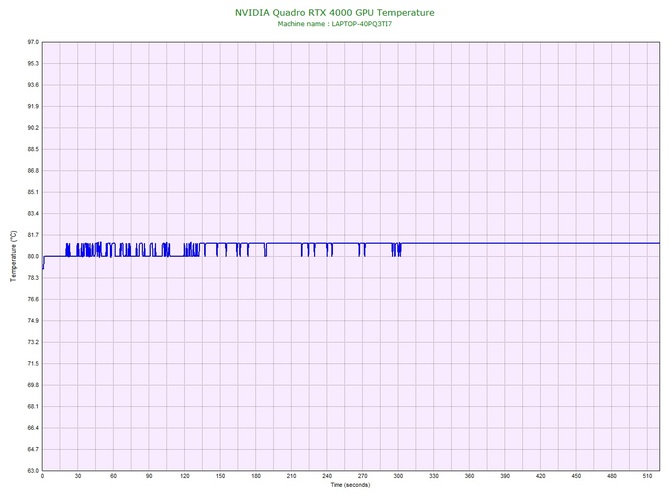Click the 83.4 y-axis value

coord(33,214)
